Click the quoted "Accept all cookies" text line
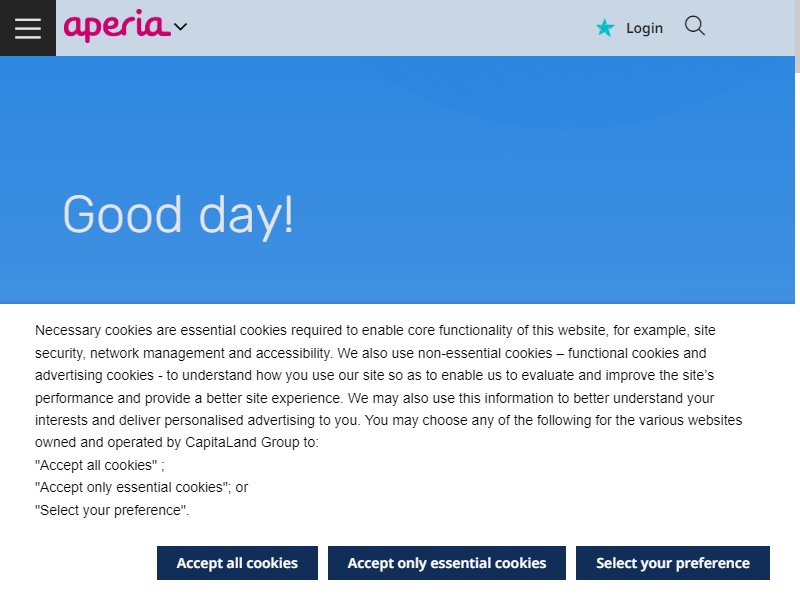The image size is (800, 600). pos(99,465)
